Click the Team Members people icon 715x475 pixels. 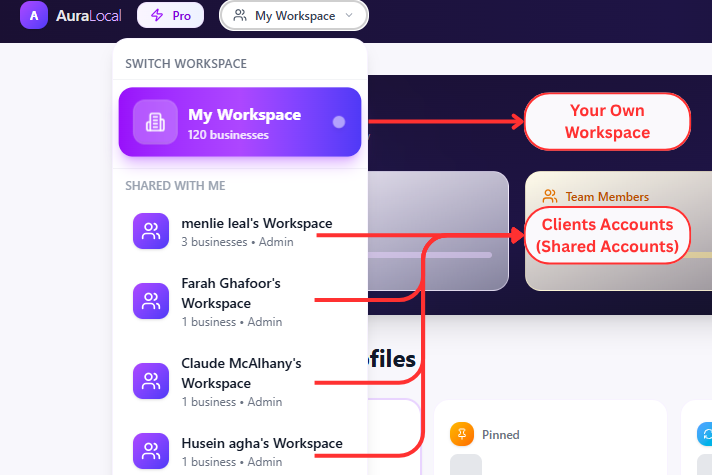549,196
